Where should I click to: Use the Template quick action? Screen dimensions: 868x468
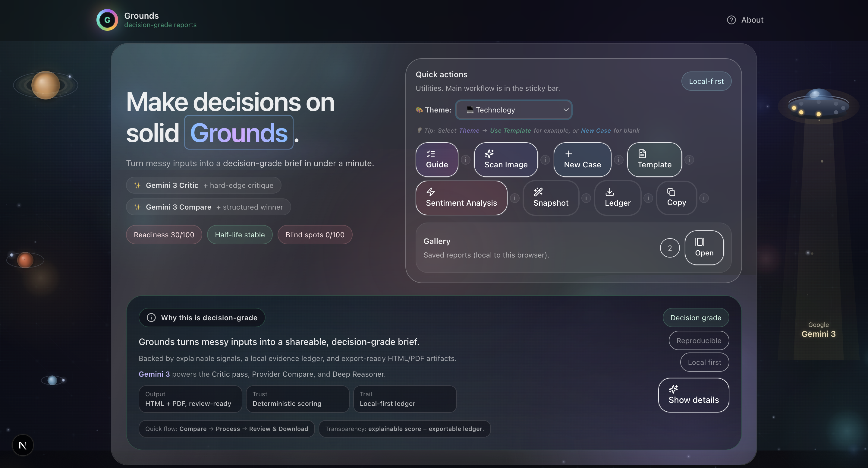pyautogui.click(x=654, y=160)
